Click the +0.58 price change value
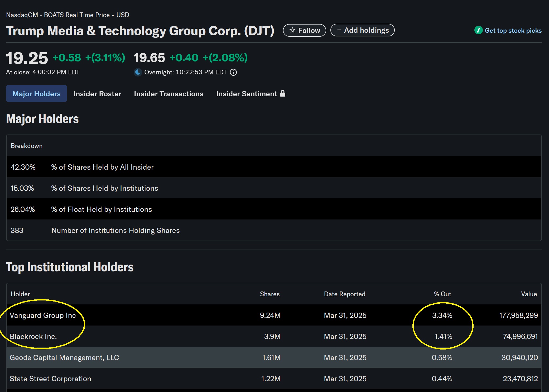 [67, 58]
